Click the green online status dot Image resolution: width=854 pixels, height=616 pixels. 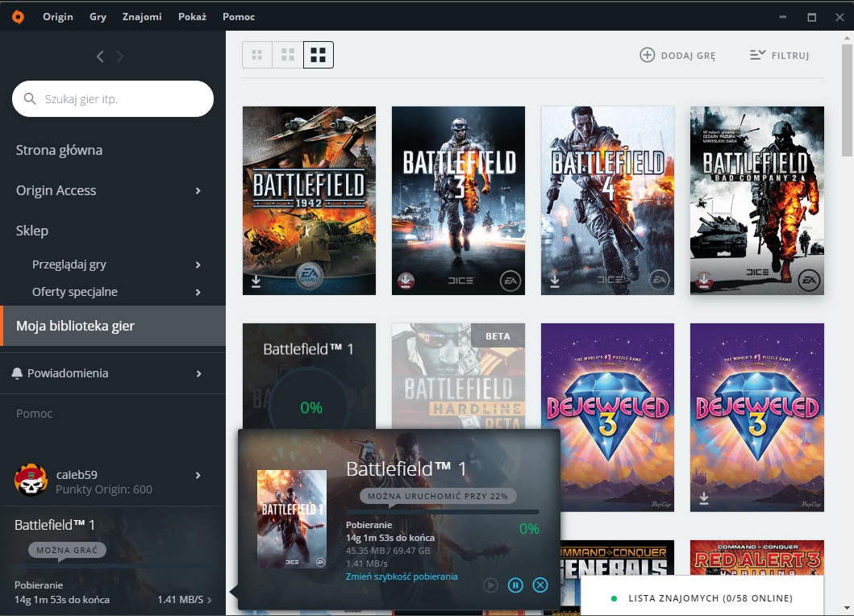click(614, 598)
